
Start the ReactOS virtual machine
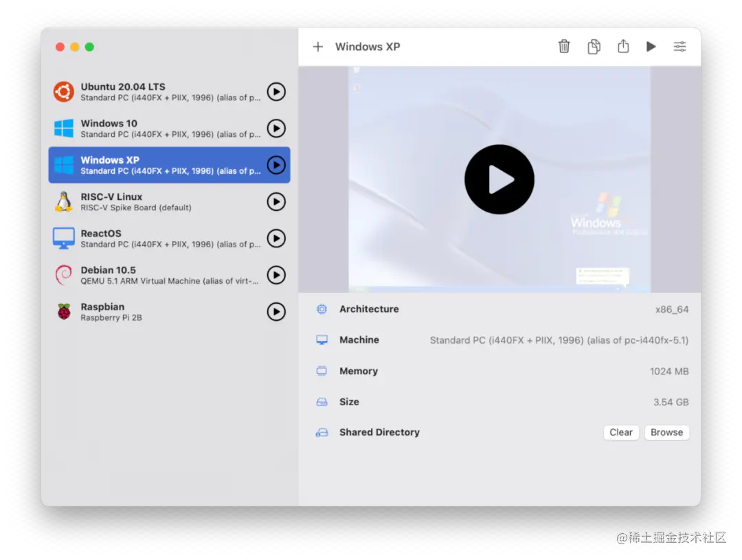pyautogui.click(x=276, y=238)
